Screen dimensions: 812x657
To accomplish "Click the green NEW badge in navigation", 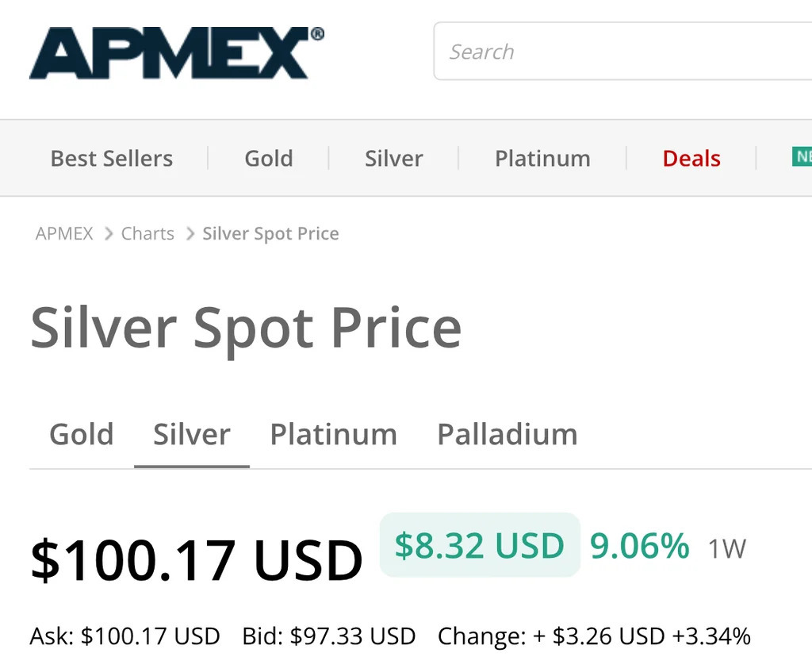I will (802, 157).
